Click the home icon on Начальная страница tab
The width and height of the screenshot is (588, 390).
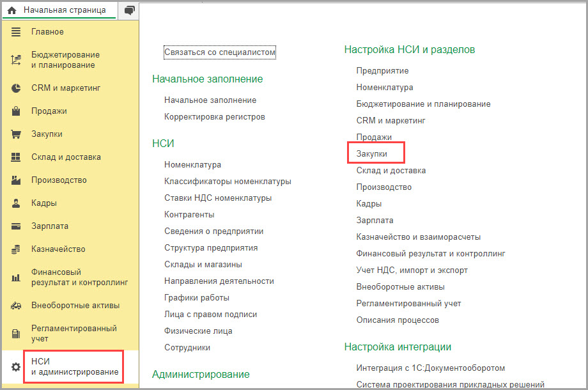12,10
